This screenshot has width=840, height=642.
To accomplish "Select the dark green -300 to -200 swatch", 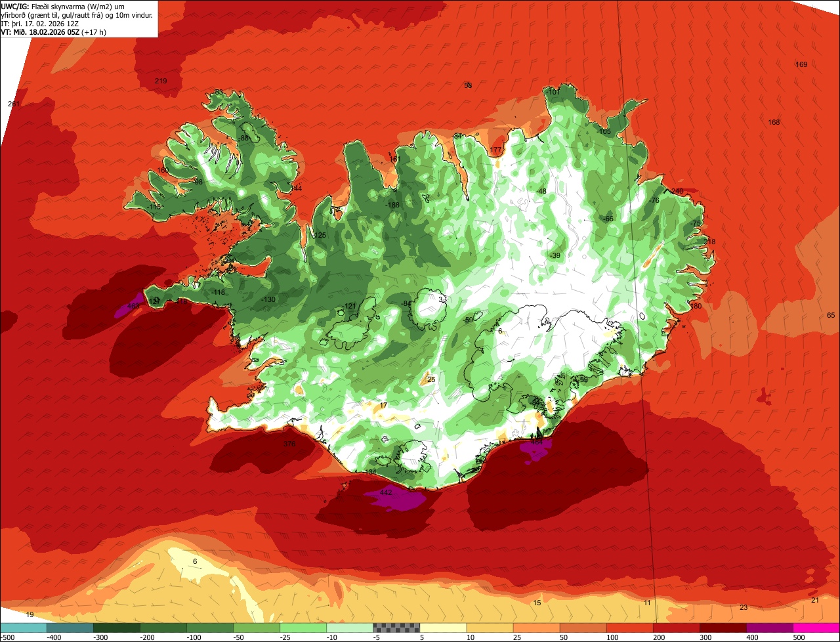I will coord(117,628).
